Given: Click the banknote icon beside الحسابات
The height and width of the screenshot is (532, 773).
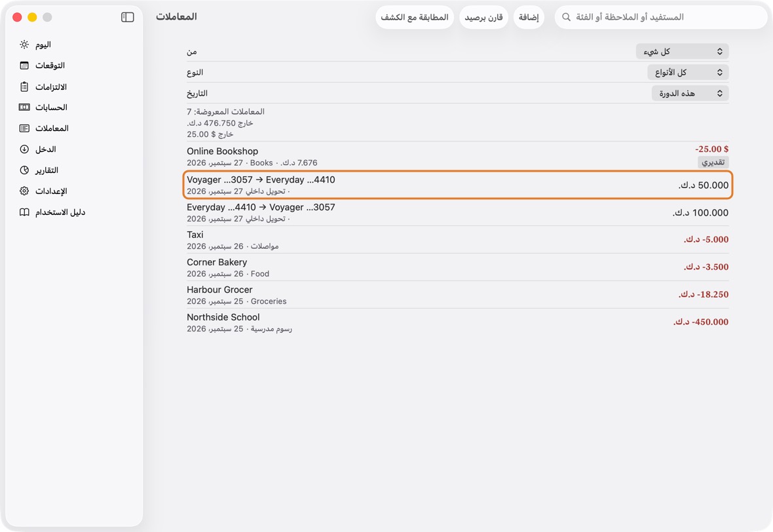Looking at the screenshot, I should click(24, 107).
